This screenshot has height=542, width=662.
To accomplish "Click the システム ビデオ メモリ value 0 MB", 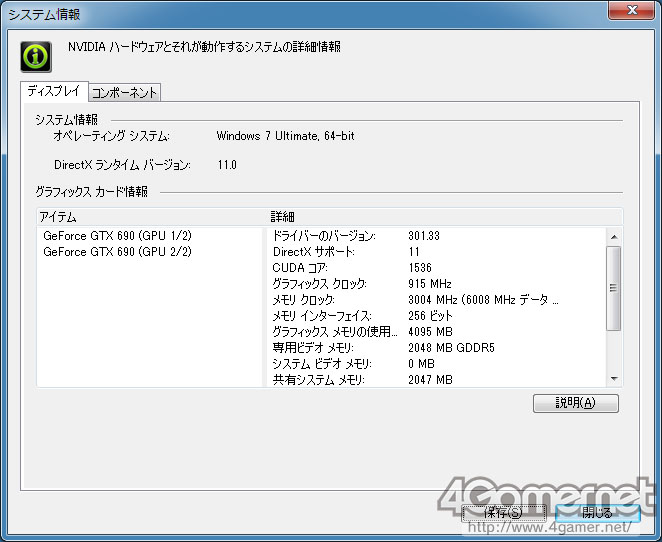I will 421,364.
